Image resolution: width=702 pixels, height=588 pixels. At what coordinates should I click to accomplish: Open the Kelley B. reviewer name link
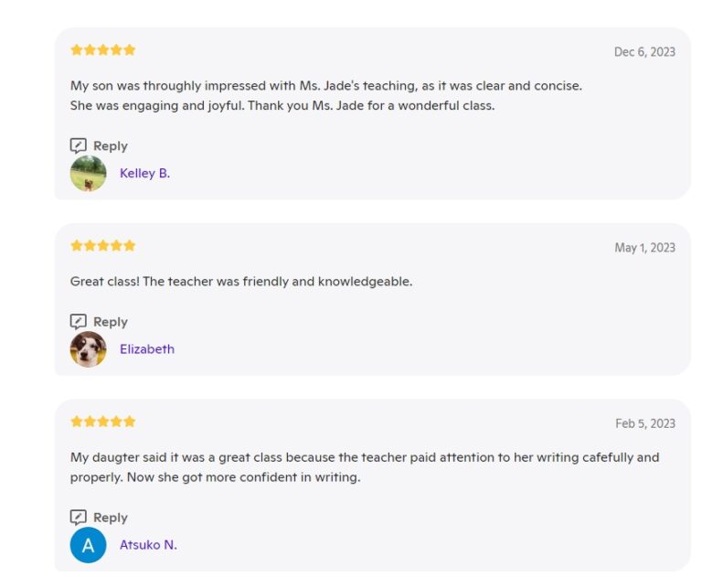(x=144, y=173)
